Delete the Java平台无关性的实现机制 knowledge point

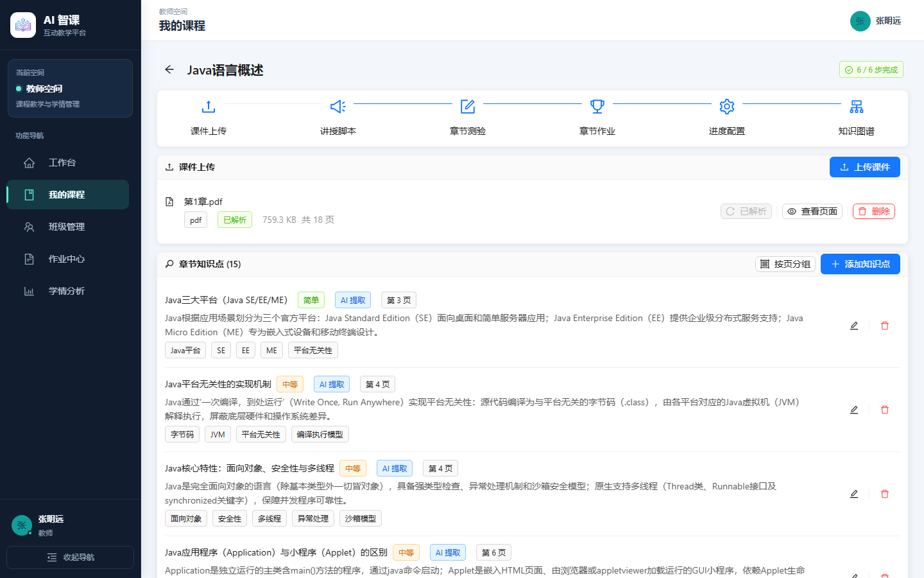[x=885, y=410]
